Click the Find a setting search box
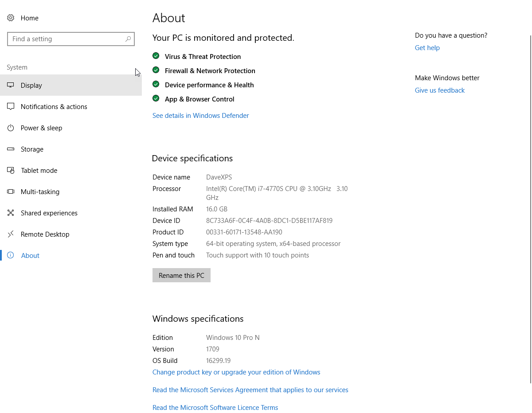The image size is (532, 413). pyautogui.click(x=71, y=39)
